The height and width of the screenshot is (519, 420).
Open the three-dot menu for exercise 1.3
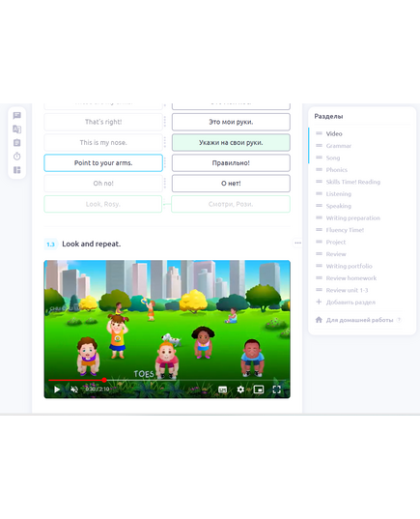(297, 243)
